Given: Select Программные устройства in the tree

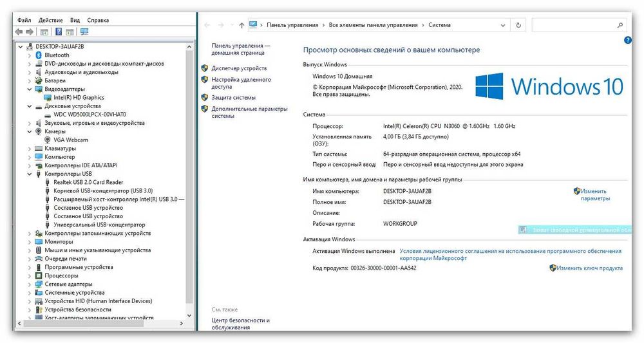Looking at the screenshot, I should click(x=79, y=267).
